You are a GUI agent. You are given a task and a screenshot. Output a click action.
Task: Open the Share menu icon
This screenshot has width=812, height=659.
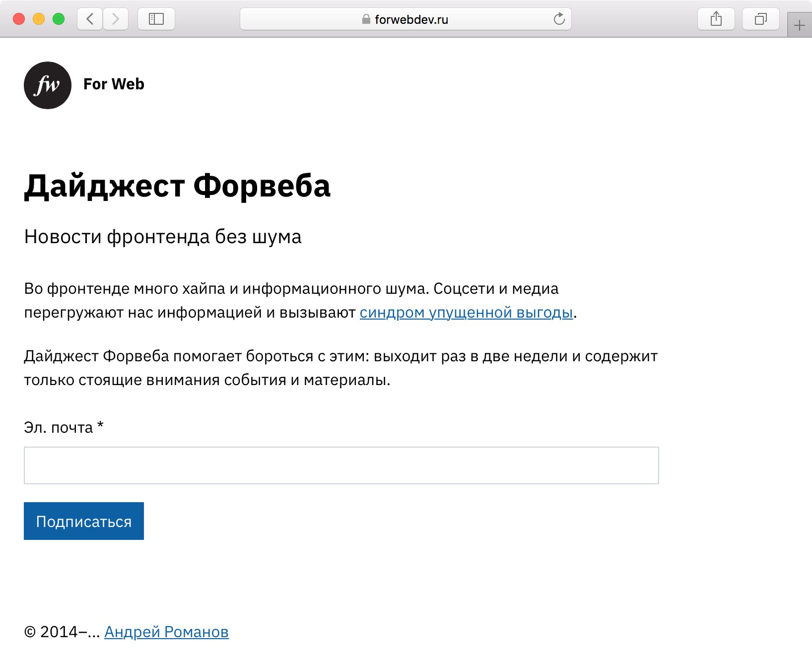pyautogui.click(x=716, y=19)
